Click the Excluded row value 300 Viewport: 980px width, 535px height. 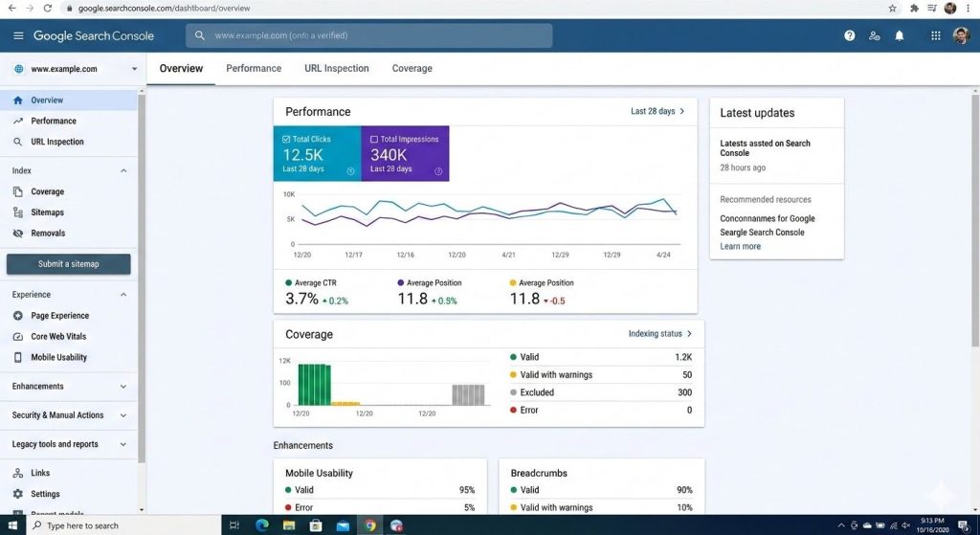pos(685,392)
